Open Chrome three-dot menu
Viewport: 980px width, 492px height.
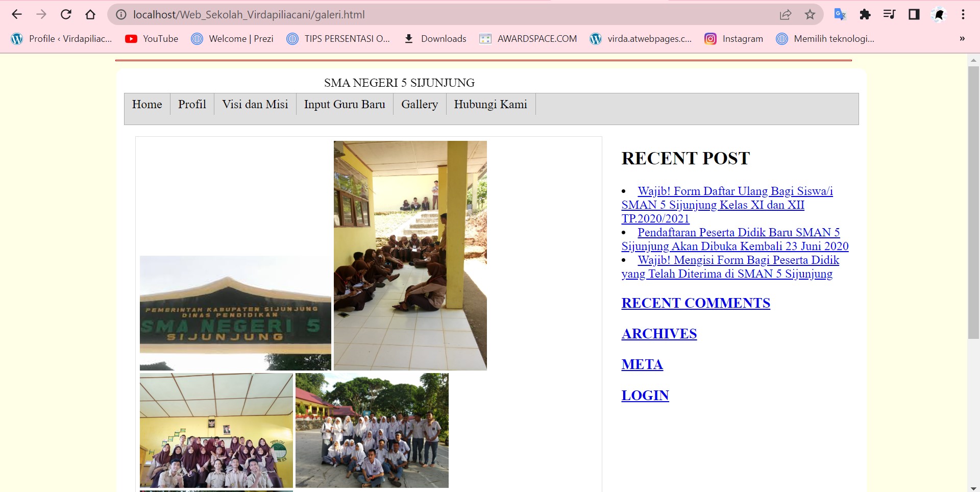click(963, 14)
